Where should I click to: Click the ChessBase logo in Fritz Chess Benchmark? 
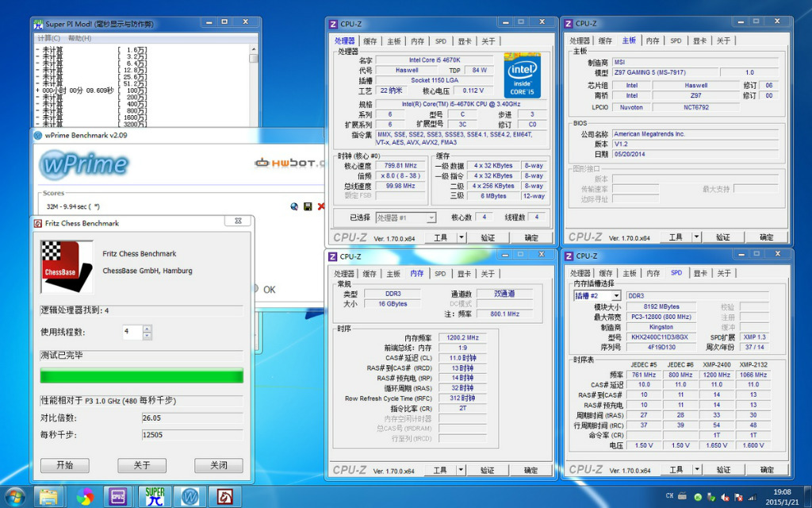pyautogui.click(x=67, y=267)
